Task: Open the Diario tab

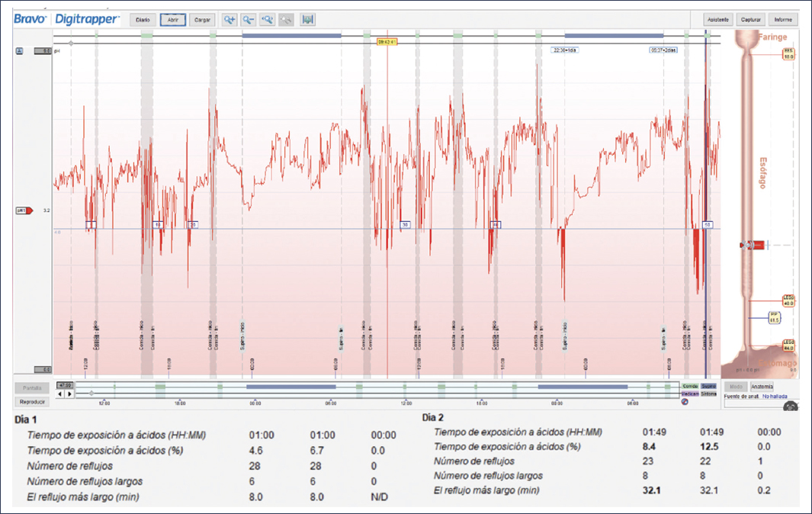Action: (x=143, y=20)
